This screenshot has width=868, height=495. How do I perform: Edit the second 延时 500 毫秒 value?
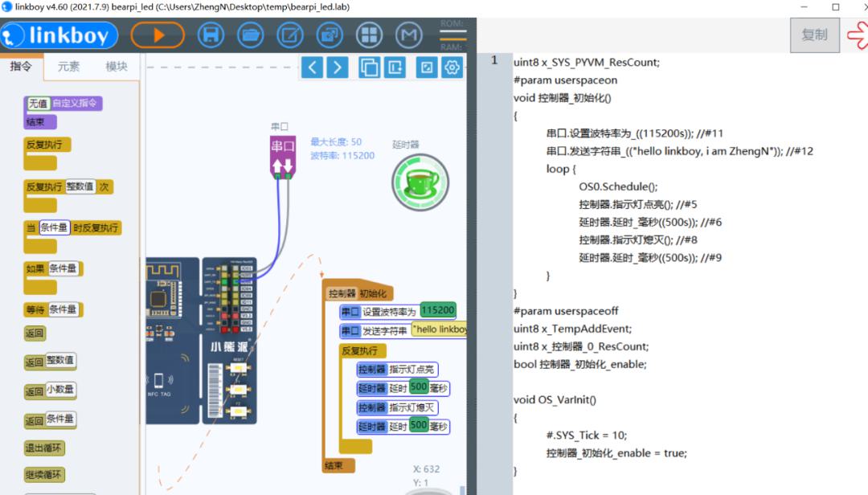(419, 425)
